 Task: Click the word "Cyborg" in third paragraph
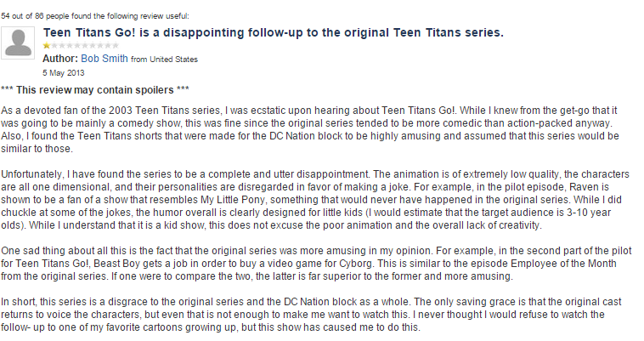point(355,264)
